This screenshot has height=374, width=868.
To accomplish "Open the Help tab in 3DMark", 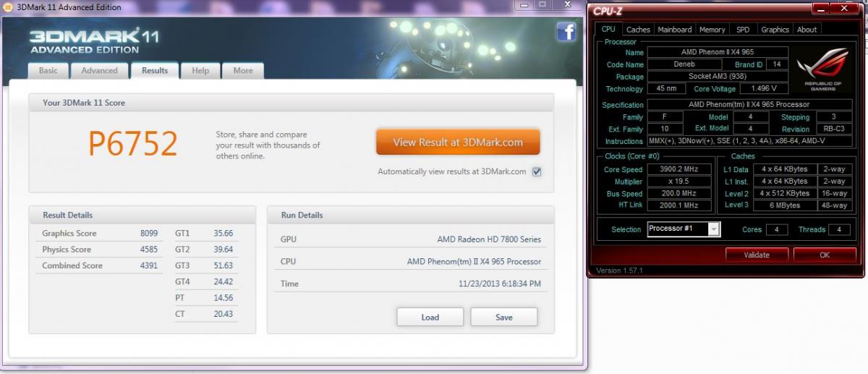I will click(x=200, y=70).
